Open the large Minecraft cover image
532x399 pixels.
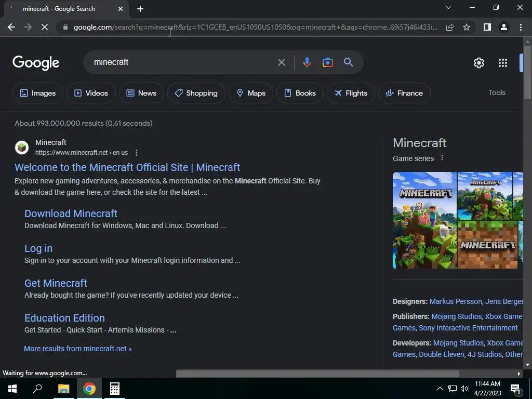point(424,220)
